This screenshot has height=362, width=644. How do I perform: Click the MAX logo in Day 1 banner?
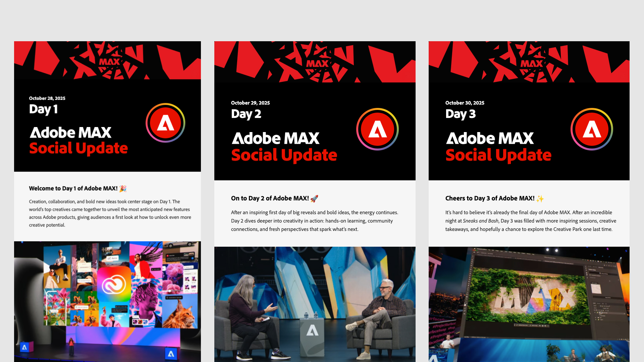click(109, 62)
